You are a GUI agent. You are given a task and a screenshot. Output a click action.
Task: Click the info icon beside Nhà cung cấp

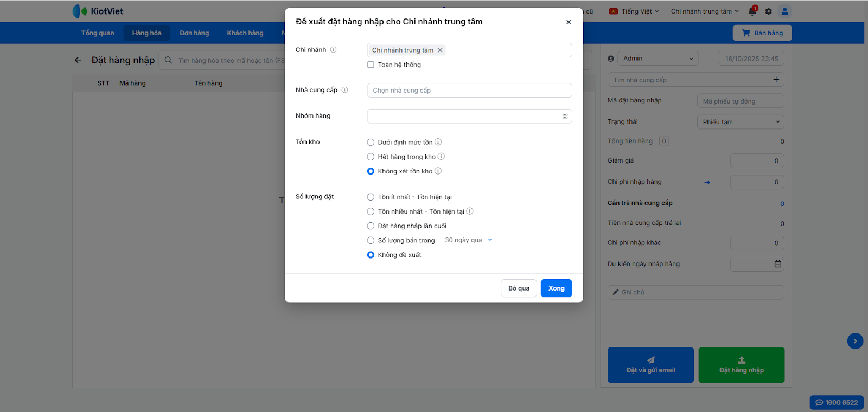pos(345,90)
